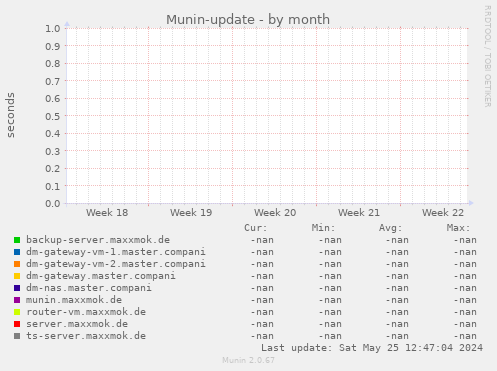Select the router-vm.maxxmok.de legend label

pos(86,312)
